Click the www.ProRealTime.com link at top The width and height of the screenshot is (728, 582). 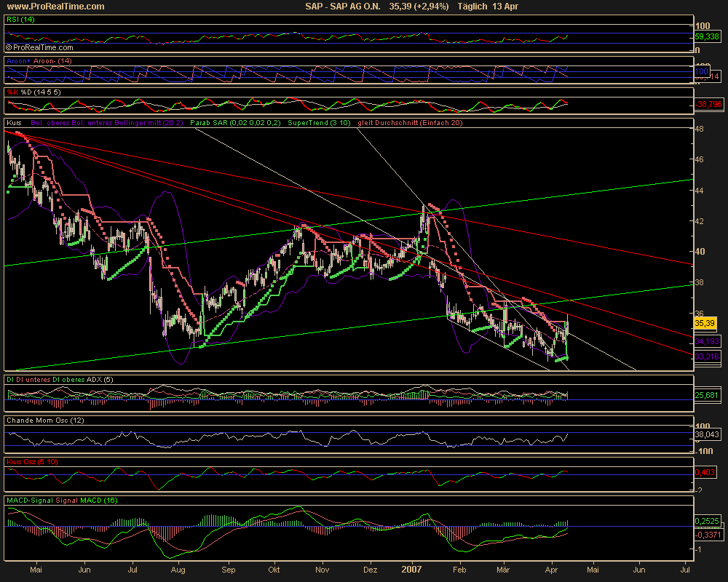(x=53, y=7)
